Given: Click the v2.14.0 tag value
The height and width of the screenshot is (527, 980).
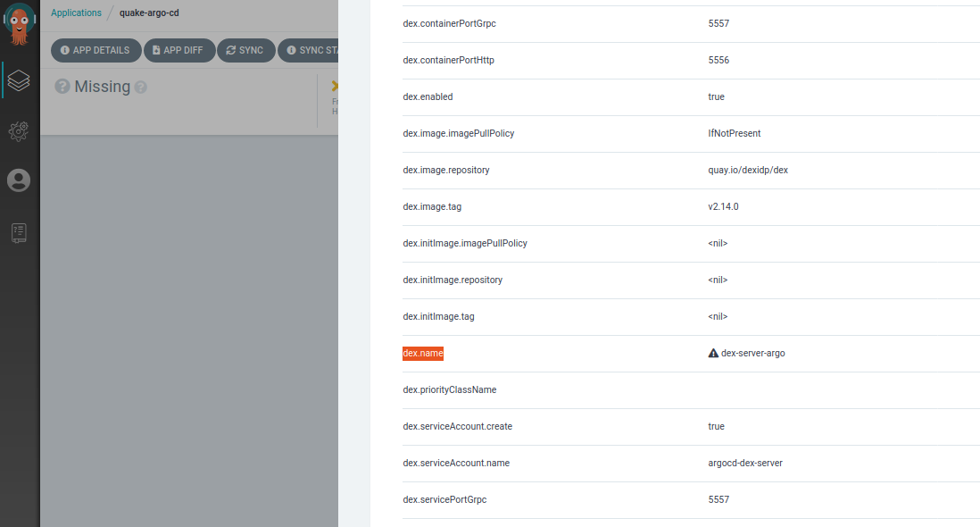Looking at the screenshot, I should pyautogui.click(x=723, y=206).
